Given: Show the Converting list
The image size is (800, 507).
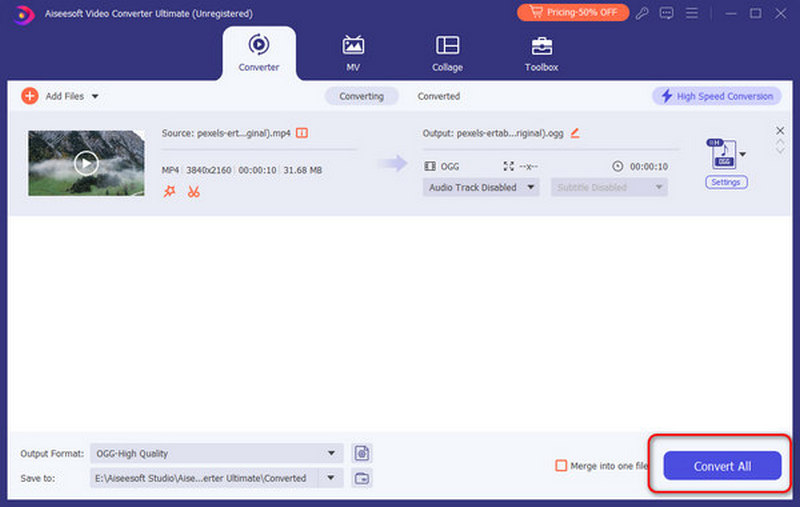Looking at the screenshot, I should [362, 96].
